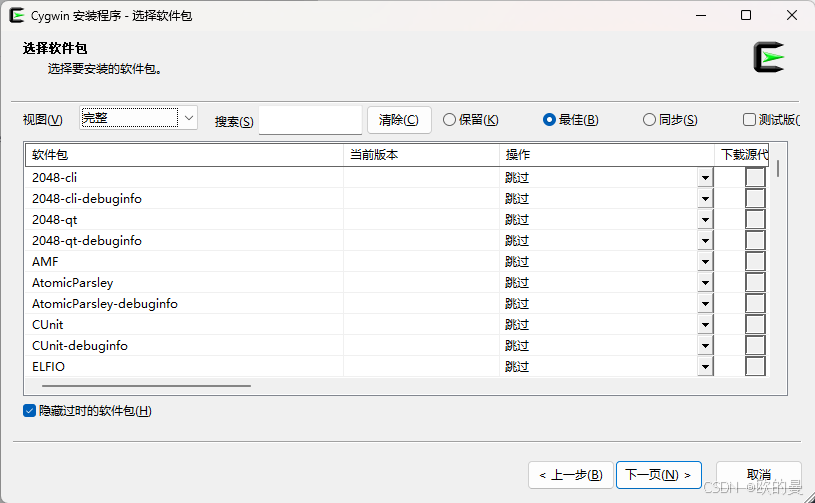
Task: Click 跳过 action text for 2048-cli
Action: point(517,178)
